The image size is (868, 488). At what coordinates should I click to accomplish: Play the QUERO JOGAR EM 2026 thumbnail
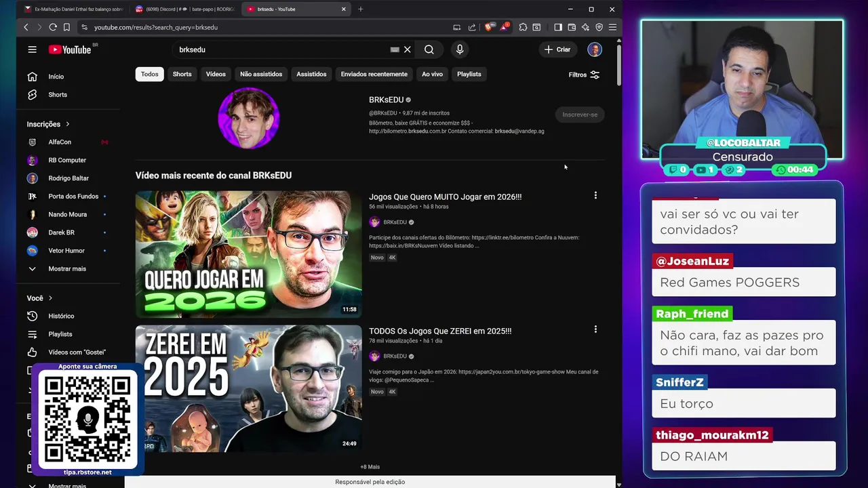point(248,254)
